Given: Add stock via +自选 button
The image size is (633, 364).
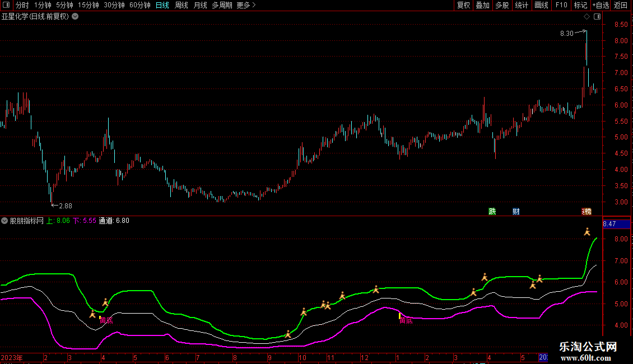Looking at the screenshot, I should (x=600, y=5).
